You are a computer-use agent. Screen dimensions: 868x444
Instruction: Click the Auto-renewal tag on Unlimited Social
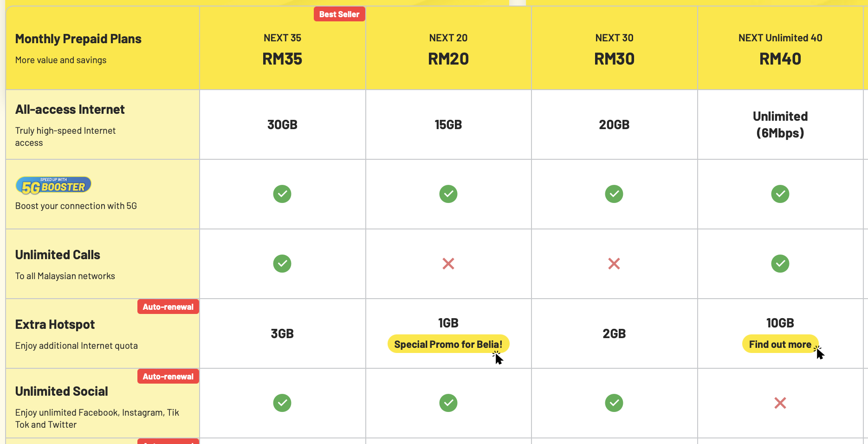point(168,377)
